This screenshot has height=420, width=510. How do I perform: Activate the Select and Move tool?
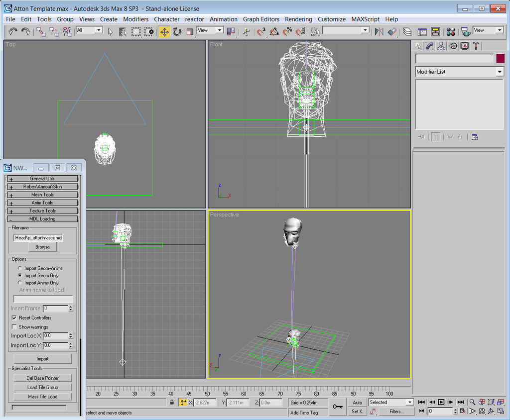(x=164, y=32)
